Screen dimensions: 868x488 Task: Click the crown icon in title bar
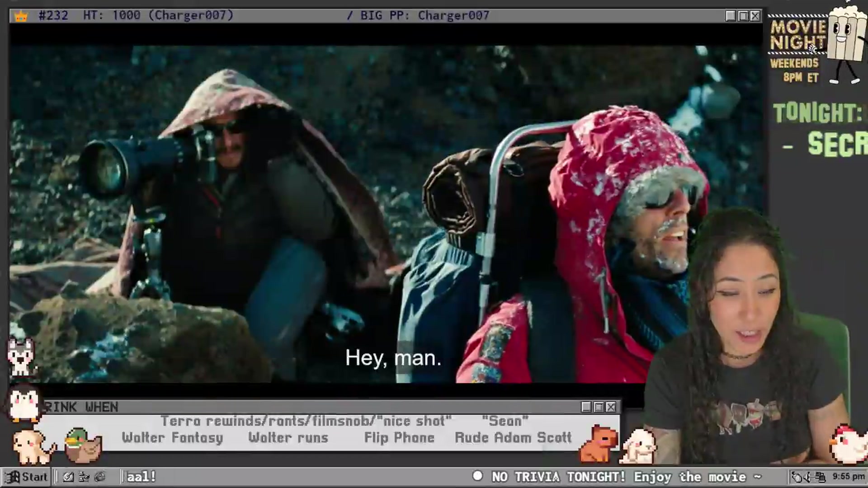click(21, 16)
